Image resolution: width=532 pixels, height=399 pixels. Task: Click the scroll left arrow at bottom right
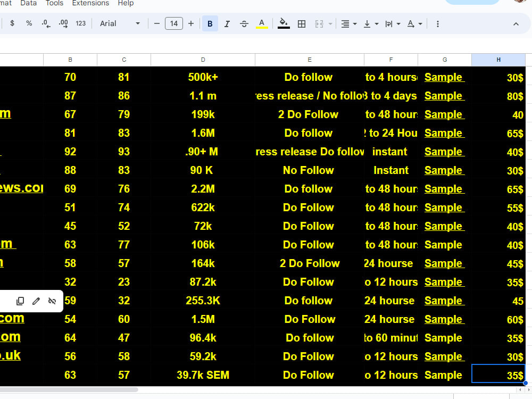[520, 390]
